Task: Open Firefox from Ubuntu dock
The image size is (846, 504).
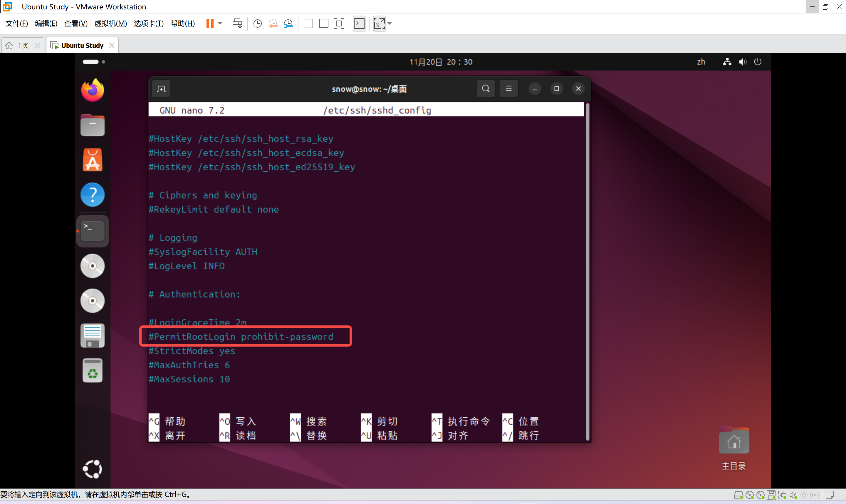Action: (x=92, y=90)
